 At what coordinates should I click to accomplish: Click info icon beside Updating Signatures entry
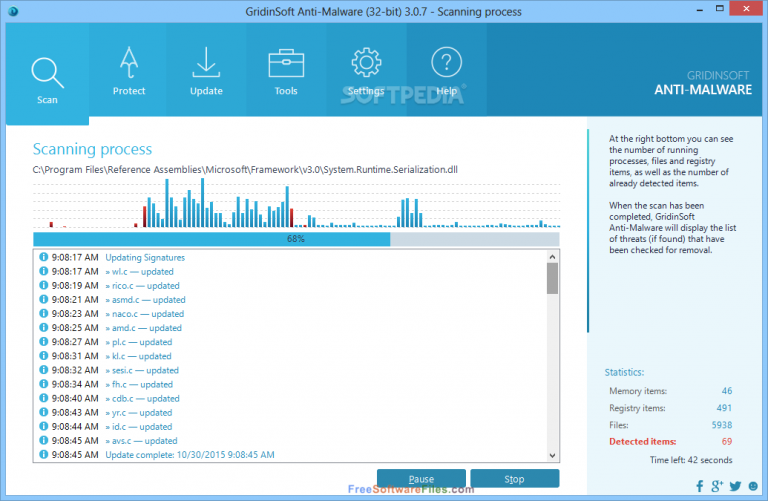pos(44,257)
